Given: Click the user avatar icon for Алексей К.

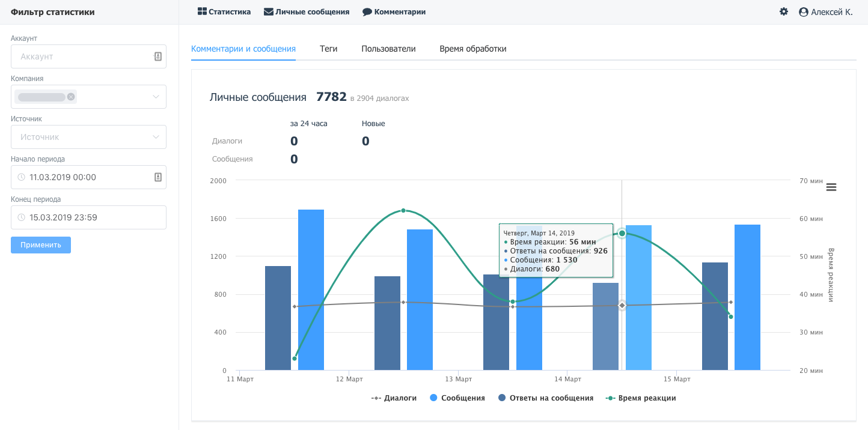Looking at the screenshot, I should [x=803, y=12].
